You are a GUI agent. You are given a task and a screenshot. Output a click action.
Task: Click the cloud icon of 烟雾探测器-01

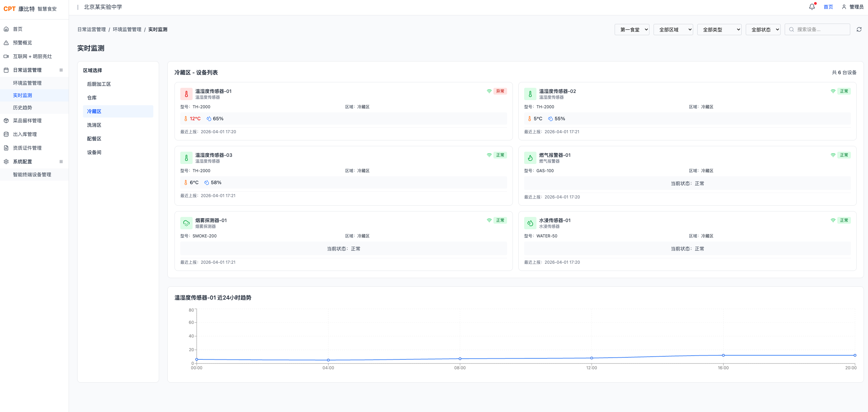[x=186, y=223]
